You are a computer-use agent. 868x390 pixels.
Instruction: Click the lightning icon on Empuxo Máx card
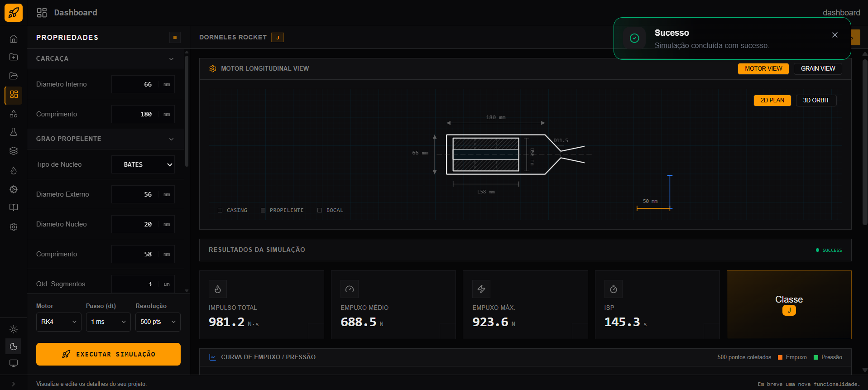pyautogui.click(x=481, y=289)
